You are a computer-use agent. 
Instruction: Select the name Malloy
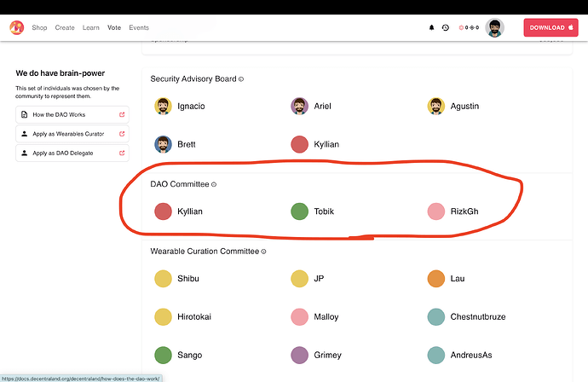pos(326,316)
